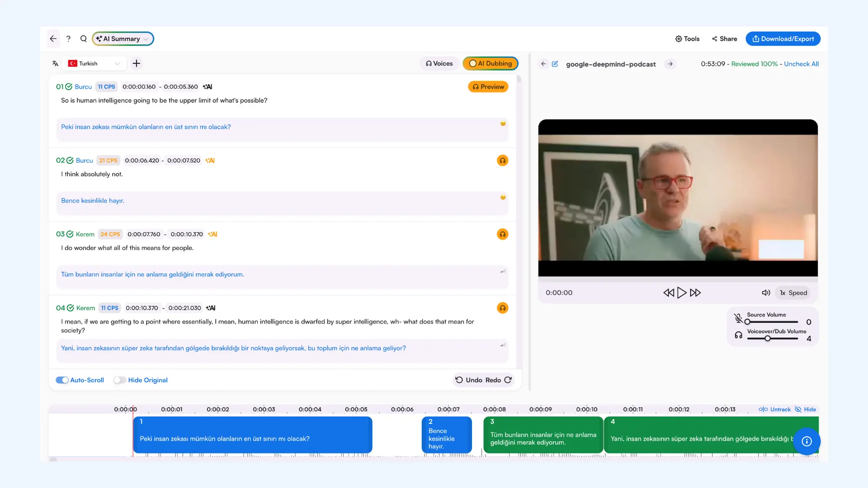Image resolution: width=868 pixels, height=488 pixels.
Task: Toggle Auto-Scroll switch
Action: tap(62, 380)
